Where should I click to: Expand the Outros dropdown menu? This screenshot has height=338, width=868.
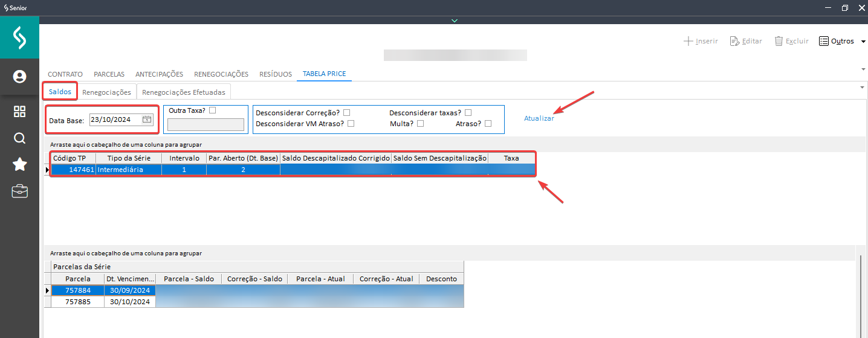tap(863, 42)
